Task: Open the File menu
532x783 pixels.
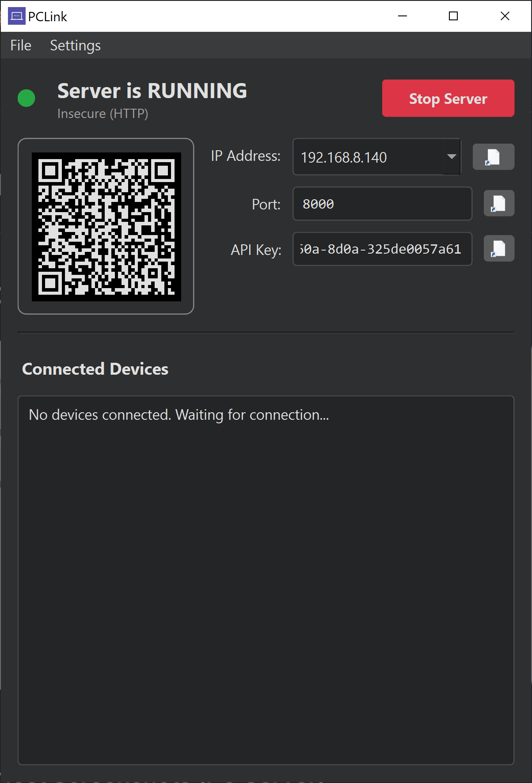Action: click(x=21, y=46)
